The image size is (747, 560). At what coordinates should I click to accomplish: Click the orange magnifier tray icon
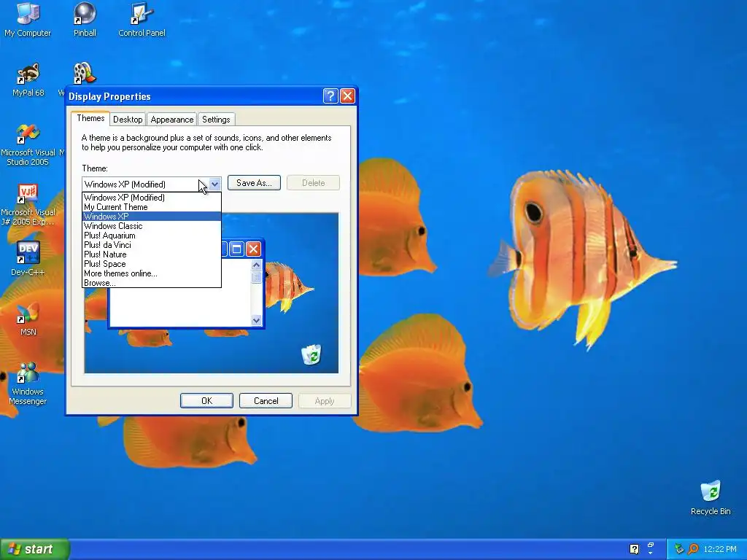[x=693, y=549]
